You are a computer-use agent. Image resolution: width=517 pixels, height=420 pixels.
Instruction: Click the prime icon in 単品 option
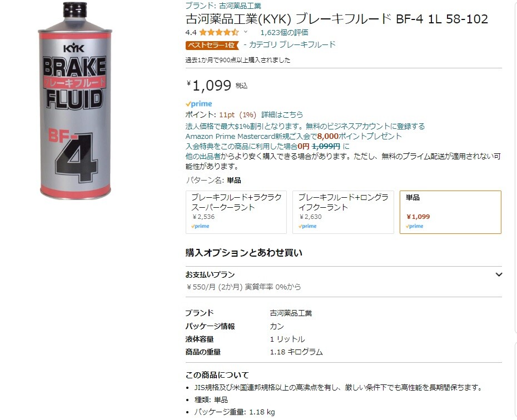415,226
